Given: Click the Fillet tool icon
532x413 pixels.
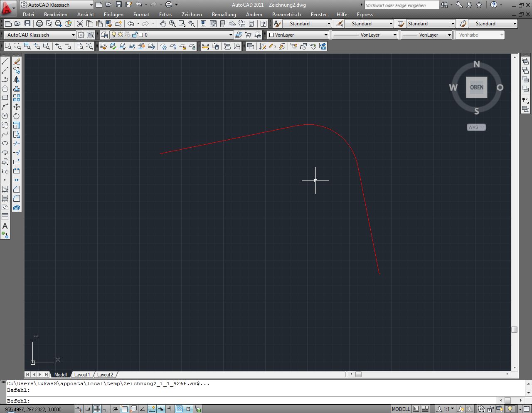Looking at the screenshot, I should [17, 198].
